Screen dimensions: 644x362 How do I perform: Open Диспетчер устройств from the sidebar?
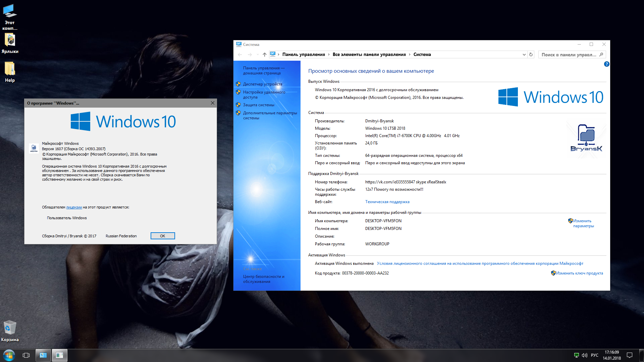point(262,84)
